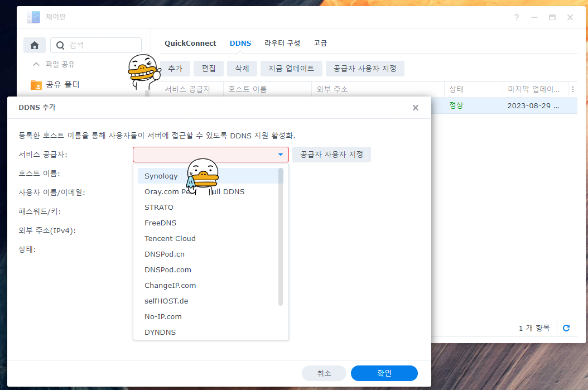Click the 추가 button
Screen dimensions: 588x390
(175, 69)
